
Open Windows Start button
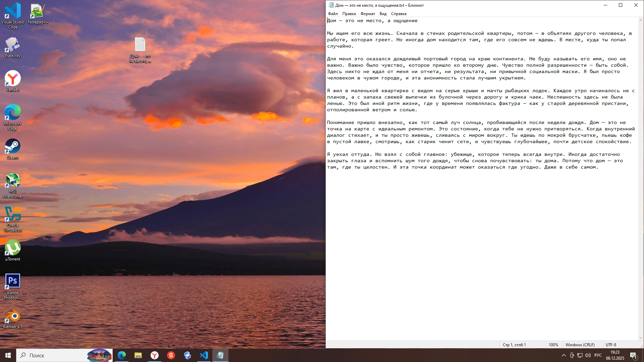click(x=8, y=355)
